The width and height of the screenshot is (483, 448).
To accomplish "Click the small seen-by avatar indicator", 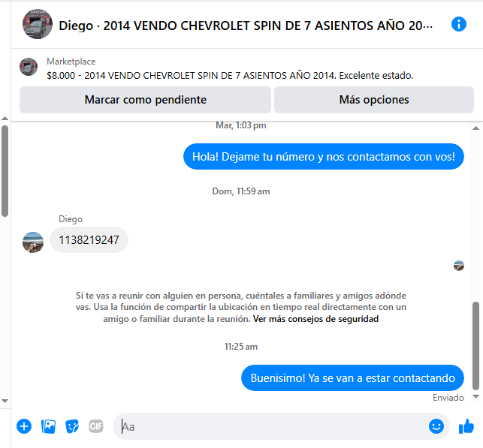I will click(459, 266).
